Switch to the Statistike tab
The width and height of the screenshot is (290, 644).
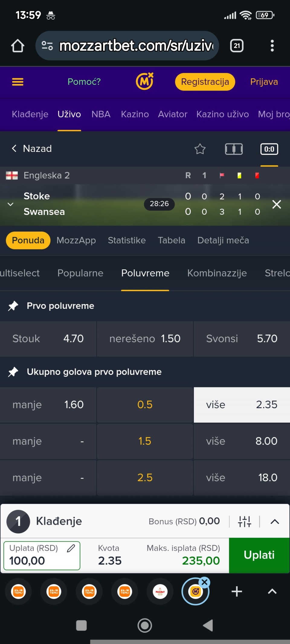pos(127,240)
